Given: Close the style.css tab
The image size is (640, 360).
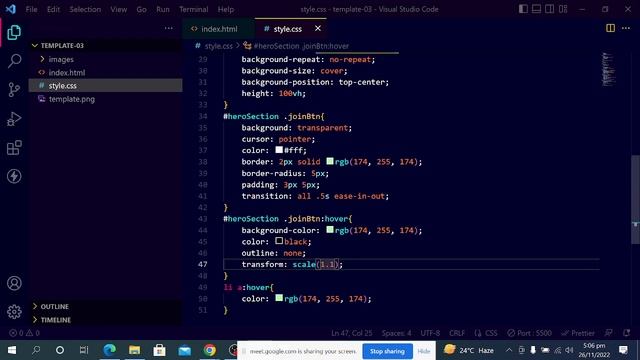Looking at the screenshot, I should (x=318, y=28).
